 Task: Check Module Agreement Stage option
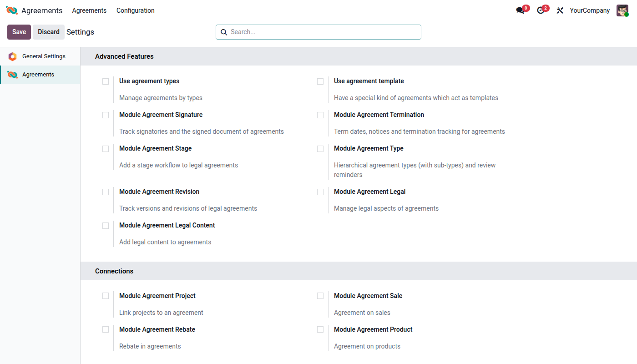point(106,149)
